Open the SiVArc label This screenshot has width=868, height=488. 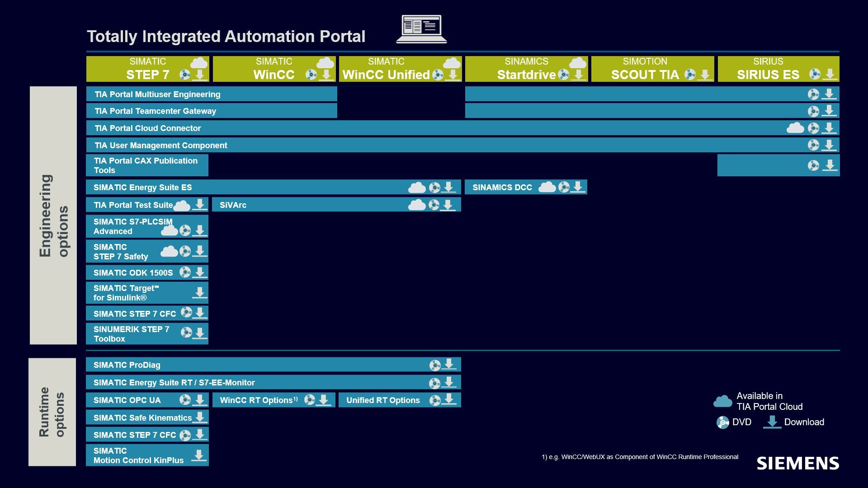[233, 205]
